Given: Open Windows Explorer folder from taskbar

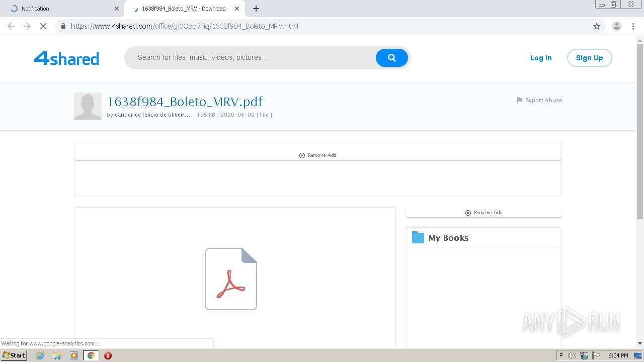Looking at the screenshot, I should pos(57,355).
